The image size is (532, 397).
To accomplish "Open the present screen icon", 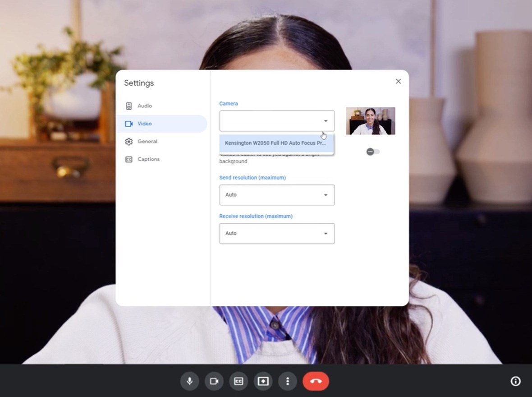I will click(263, 381).
